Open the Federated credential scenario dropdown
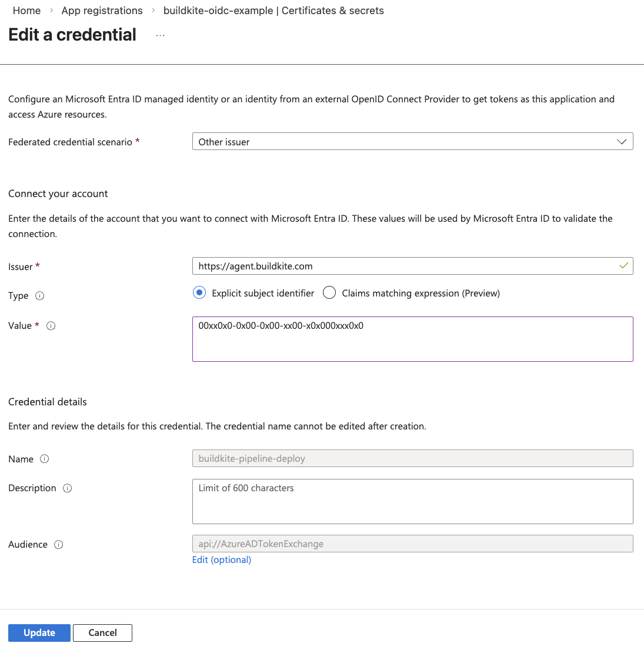Image resolution: width=644 pixels, height=653 pixels. [412, 141]
